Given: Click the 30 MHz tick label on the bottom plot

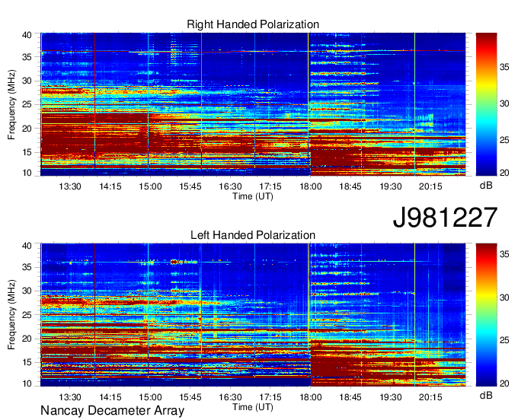Looking at the screenshot, I should click(27, 291).
